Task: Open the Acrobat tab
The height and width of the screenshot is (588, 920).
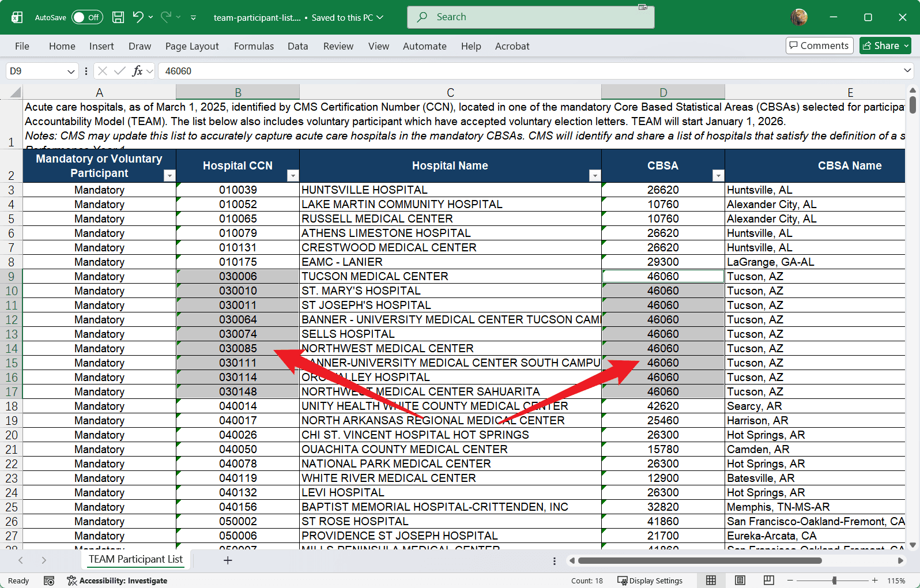Action: click(x=512, y=46)
